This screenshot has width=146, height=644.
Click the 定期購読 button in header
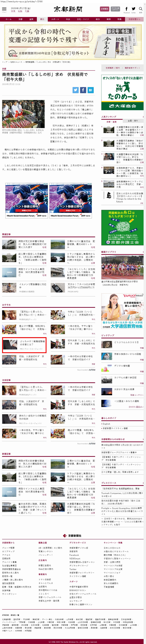(x=104, y=9)
